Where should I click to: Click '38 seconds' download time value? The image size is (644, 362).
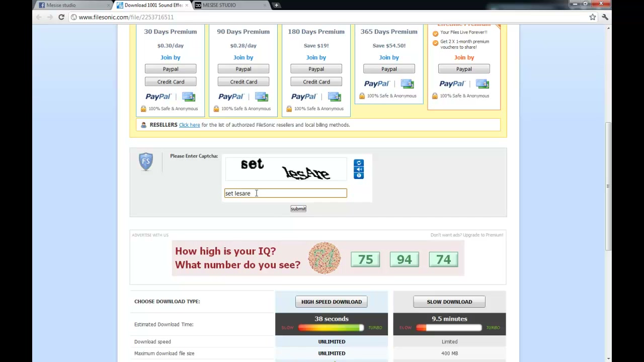click(x=332, y=319)
